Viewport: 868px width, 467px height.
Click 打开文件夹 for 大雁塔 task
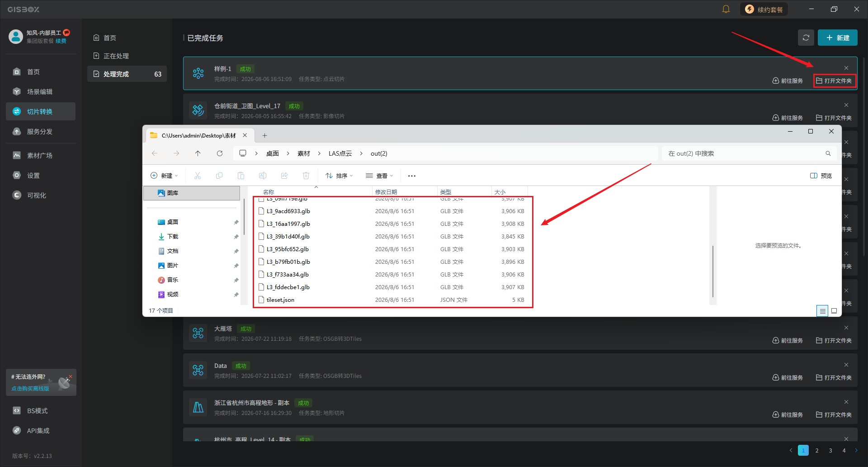coord(834,340)
